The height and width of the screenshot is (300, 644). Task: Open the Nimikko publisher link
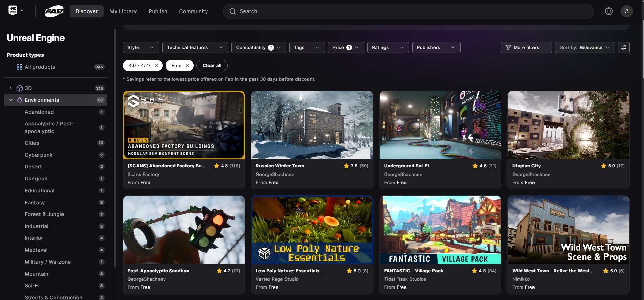tap(521, 279)
